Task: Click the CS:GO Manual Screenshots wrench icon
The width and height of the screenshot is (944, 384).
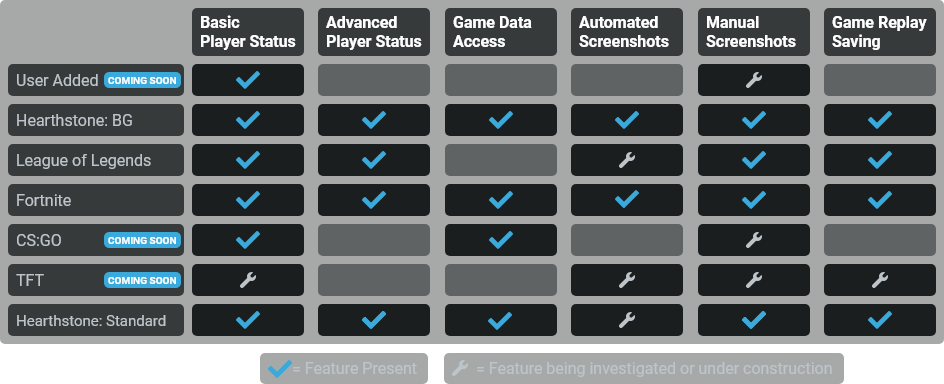Action: (754, 240)
